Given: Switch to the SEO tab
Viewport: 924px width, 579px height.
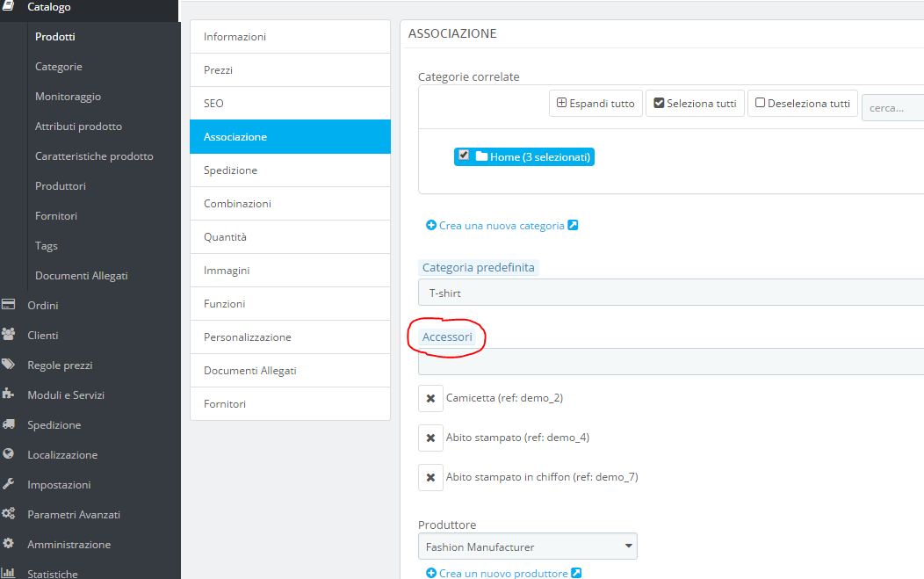Looking at the screenshot, I should [290, 103].
